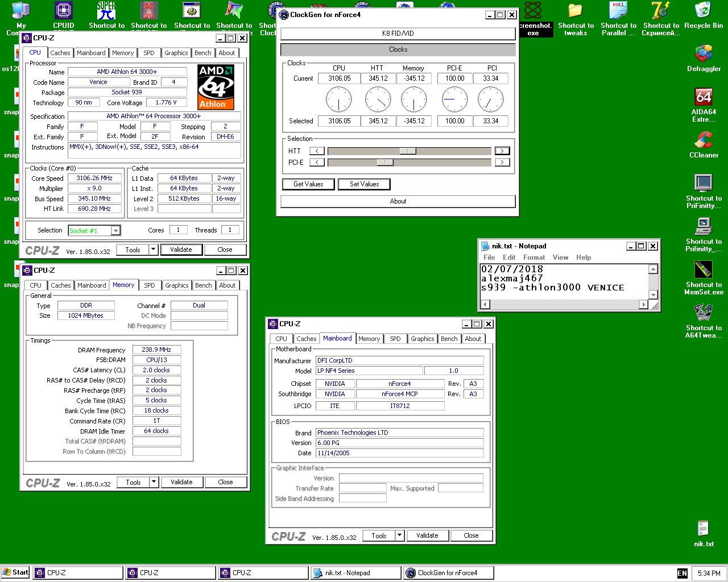Screen dimensions: 728x582
Task: Click Get Values in ClockGen
Action: click(x=308, y=184)
